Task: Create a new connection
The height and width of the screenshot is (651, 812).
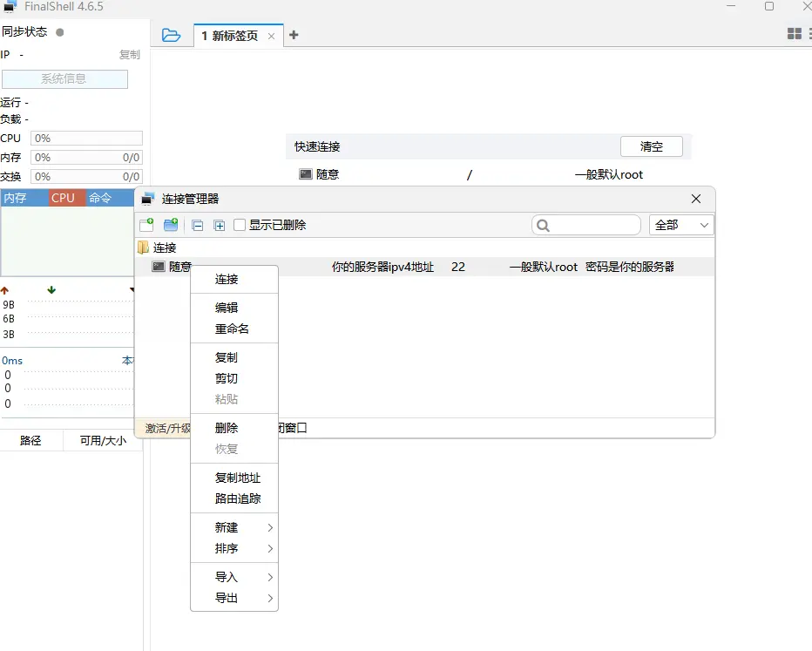Action: tap(146, 225)
